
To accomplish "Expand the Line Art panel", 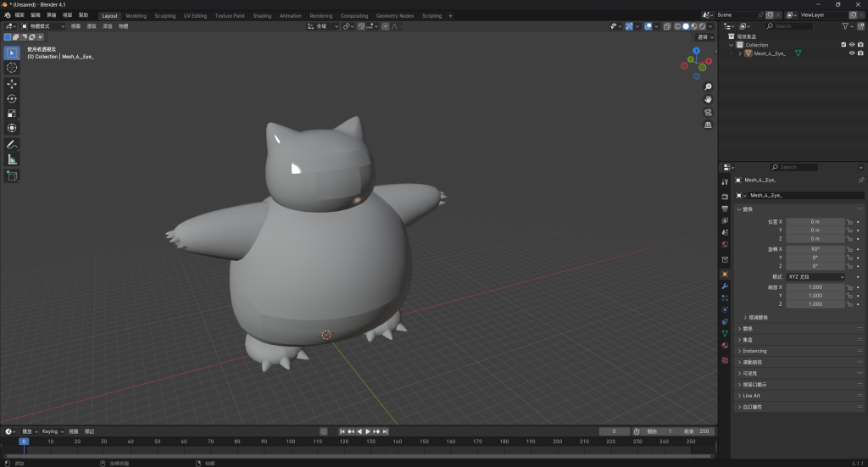I will click(x=800, y=396).
